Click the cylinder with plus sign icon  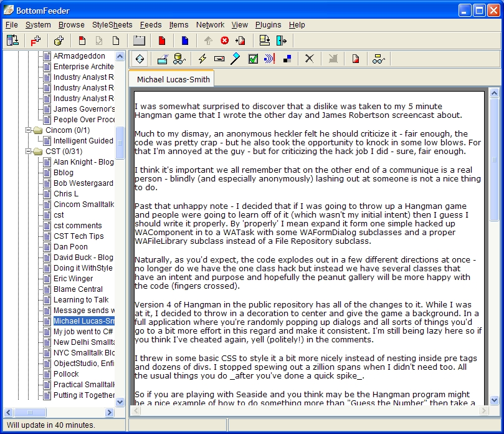point(59,41)
